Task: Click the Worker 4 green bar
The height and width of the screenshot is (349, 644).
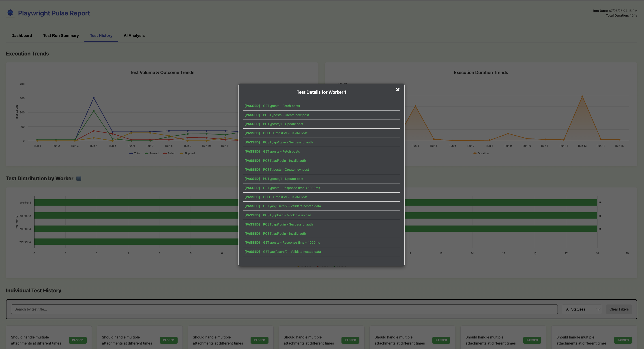Action: click(x=136, y=242)
